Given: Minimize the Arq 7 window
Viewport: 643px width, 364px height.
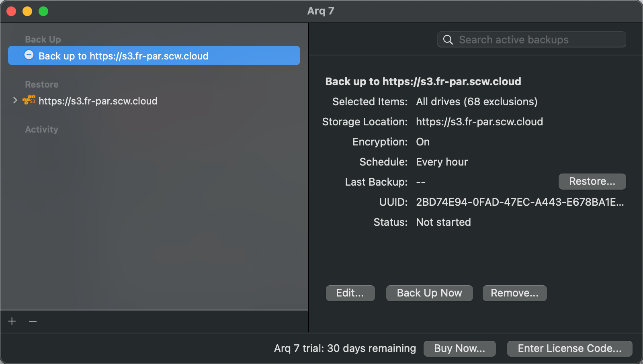Looking at the screenshot, I should [27, 11].
